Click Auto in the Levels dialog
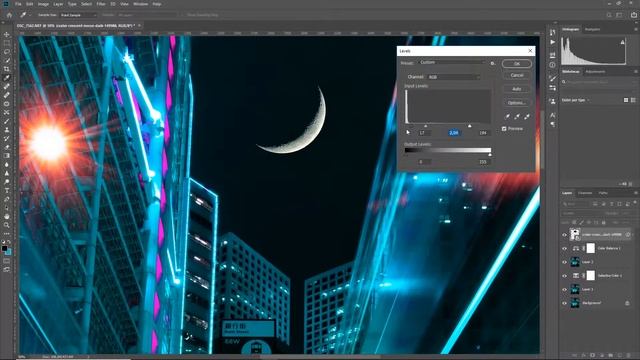 [517, 89]
